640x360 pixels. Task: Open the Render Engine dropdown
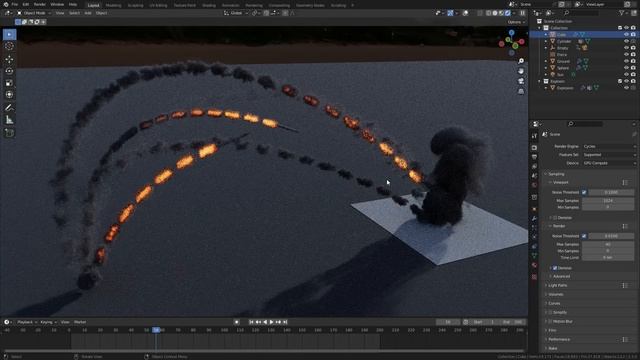[609, 146]
